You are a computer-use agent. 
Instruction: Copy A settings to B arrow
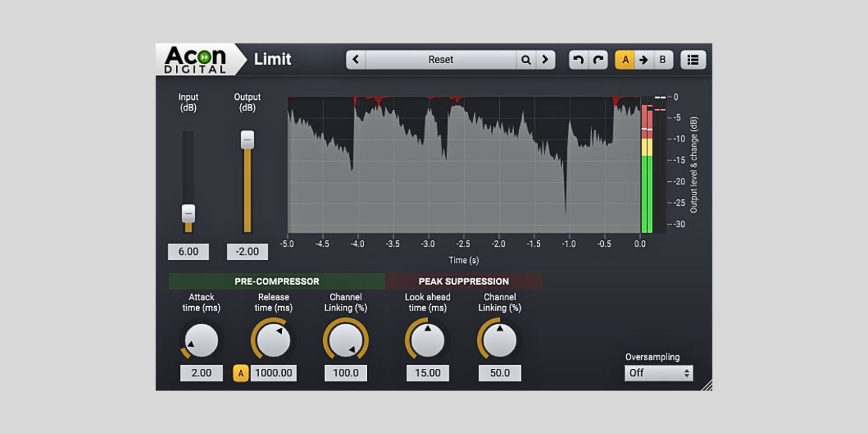[644, 60]
